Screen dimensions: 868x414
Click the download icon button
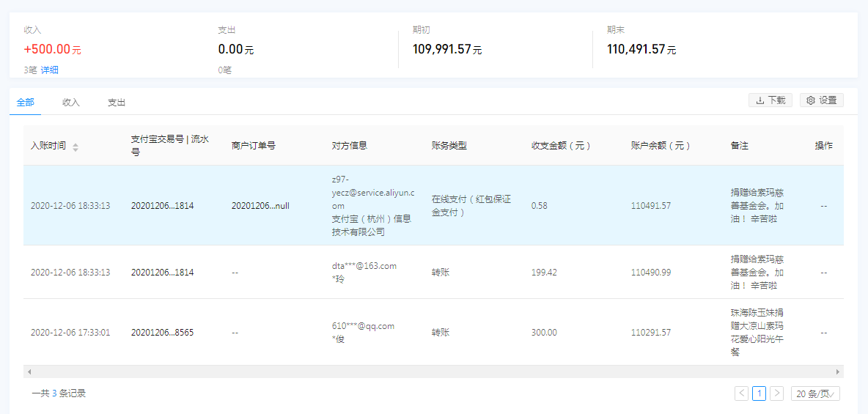[x=770, y=100]
